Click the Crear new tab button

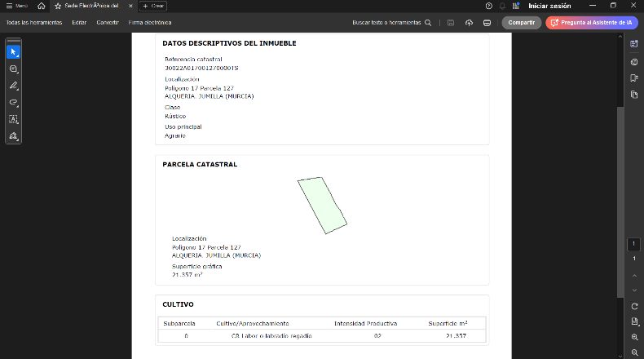pyautogui.click(x=153, y=7)
